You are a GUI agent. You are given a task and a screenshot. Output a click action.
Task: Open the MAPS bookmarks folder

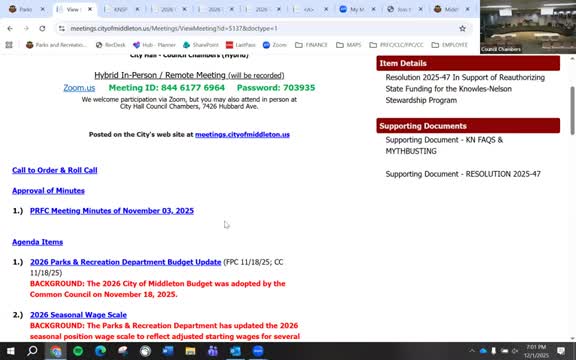coord(349,45)
